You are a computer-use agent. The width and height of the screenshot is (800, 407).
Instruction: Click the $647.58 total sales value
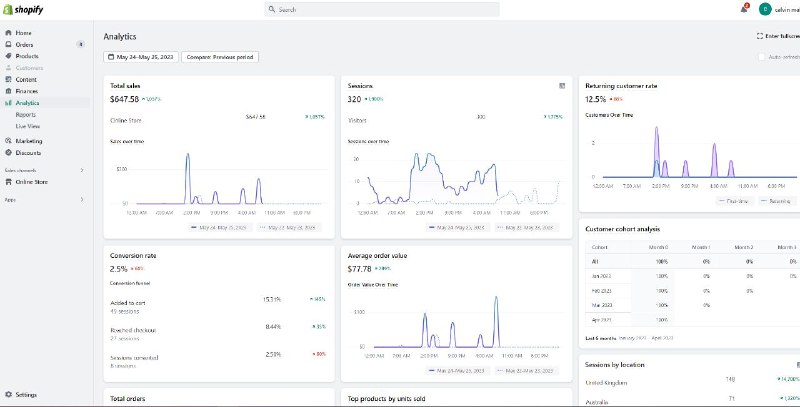coord(124,99)
